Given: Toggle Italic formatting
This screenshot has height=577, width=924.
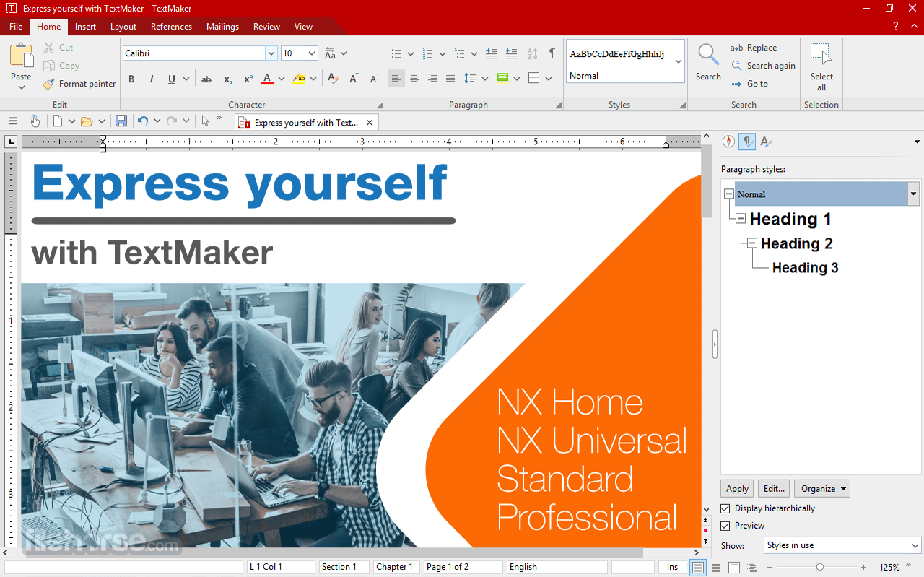Looking at the screenshot, I should point(152,79).
